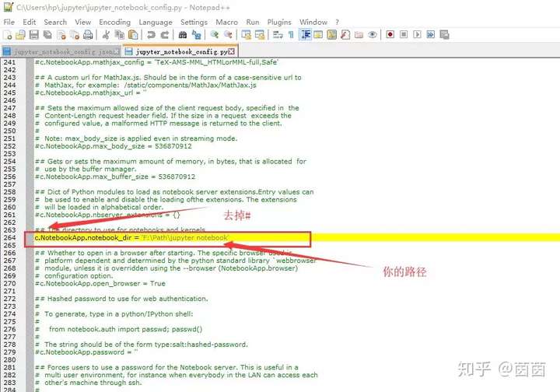Screen dimensions: 560x392
Task: Click the 'F:\Path\jupyter notebook' string value
Action: tap(185, 238)
